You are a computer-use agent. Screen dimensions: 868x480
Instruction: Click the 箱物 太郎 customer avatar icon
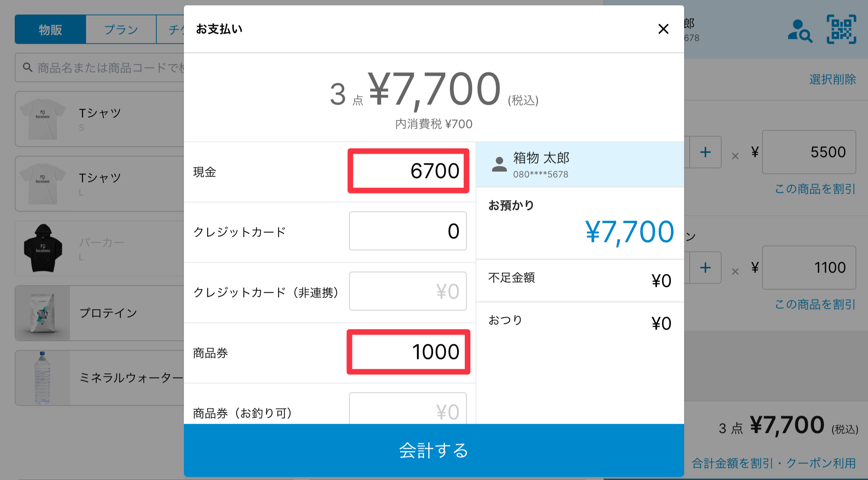click(499, 164)
